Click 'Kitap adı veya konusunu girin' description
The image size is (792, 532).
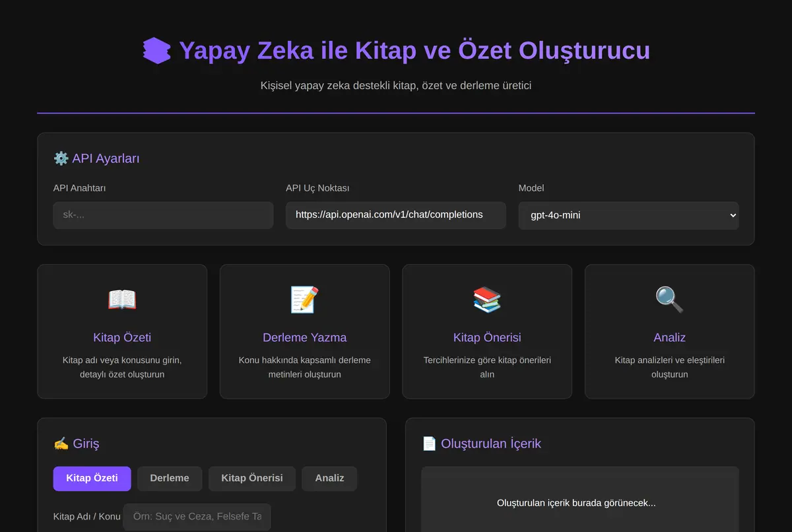pyautogui.click(x=122, y=368)
